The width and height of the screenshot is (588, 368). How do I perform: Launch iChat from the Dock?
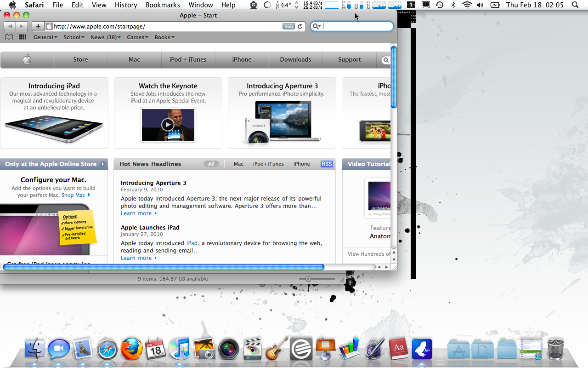point(59,349)
